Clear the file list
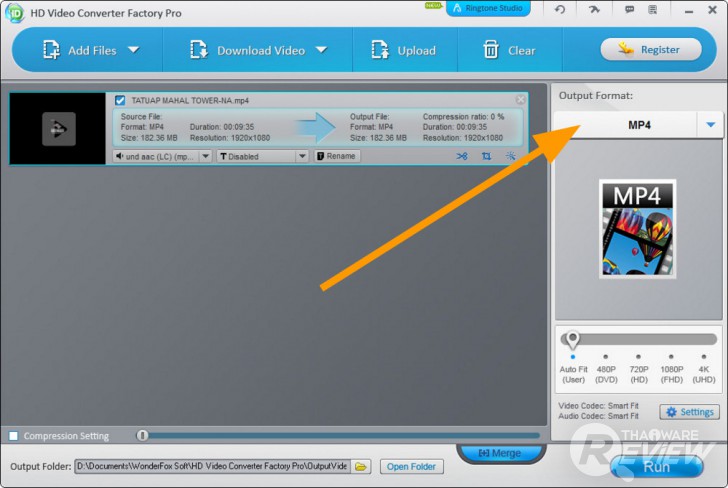The height and width of the screenshot is (488, 728). [x=509, y=50]
